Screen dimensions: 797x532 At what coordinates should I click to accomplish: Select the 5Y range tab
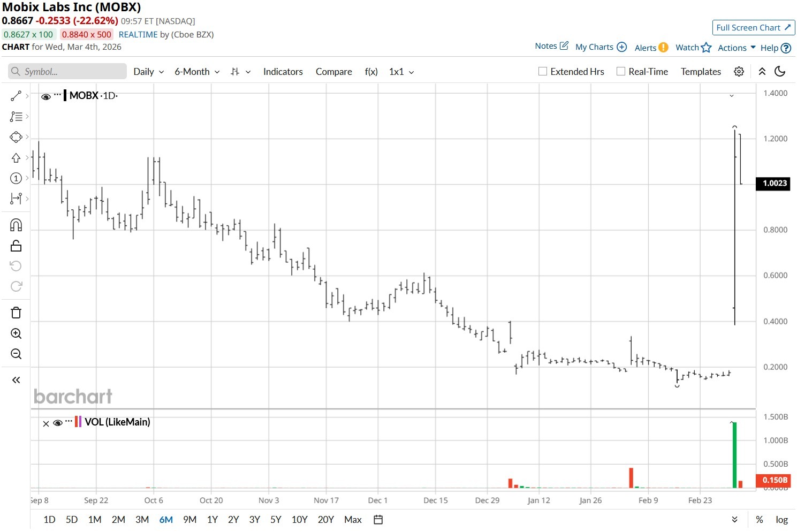coord(276,520)
